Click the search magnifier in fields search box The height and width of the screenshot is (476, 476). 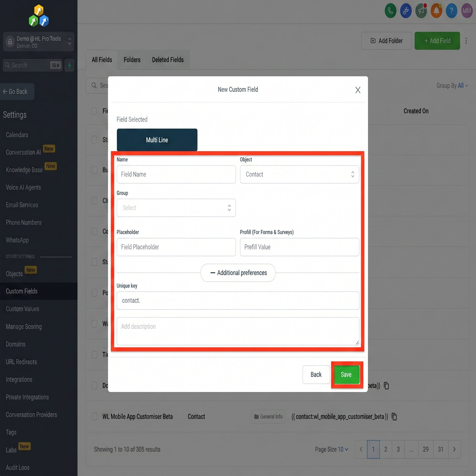click(94, 86)
